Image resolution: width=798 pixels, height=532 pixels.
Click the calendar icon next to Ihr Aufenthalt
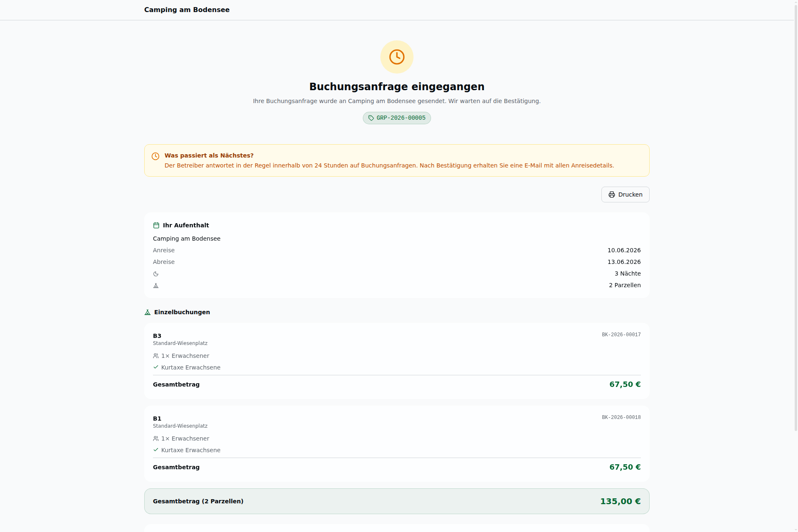pyautogui.click(x=156, y=225)
